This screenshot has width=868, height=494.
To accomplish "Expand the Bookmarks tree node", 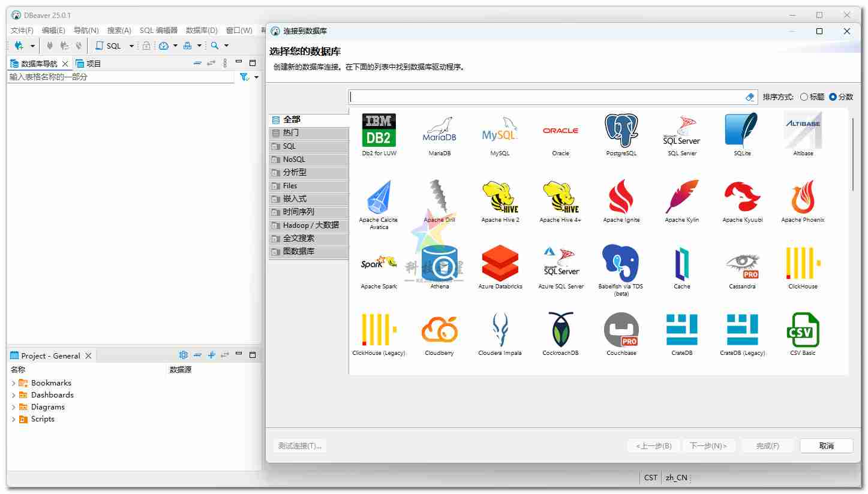I will [x=14, y=383].
